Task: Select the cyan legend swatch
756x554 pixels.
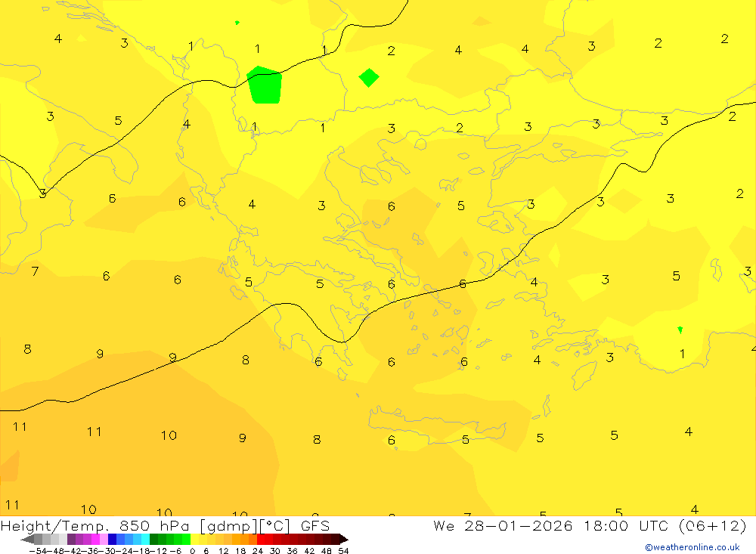Action: click(x=145, y=539)
